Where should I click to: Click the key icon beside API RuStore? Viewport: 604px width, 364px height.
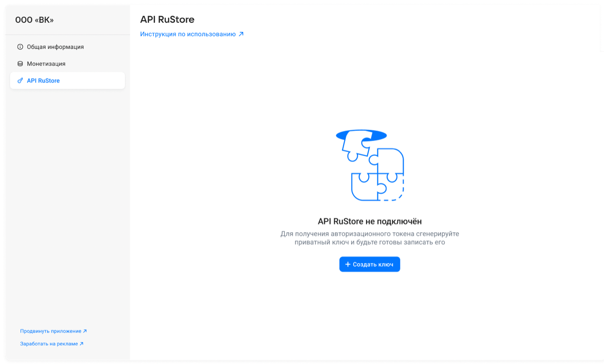(20, 81)
